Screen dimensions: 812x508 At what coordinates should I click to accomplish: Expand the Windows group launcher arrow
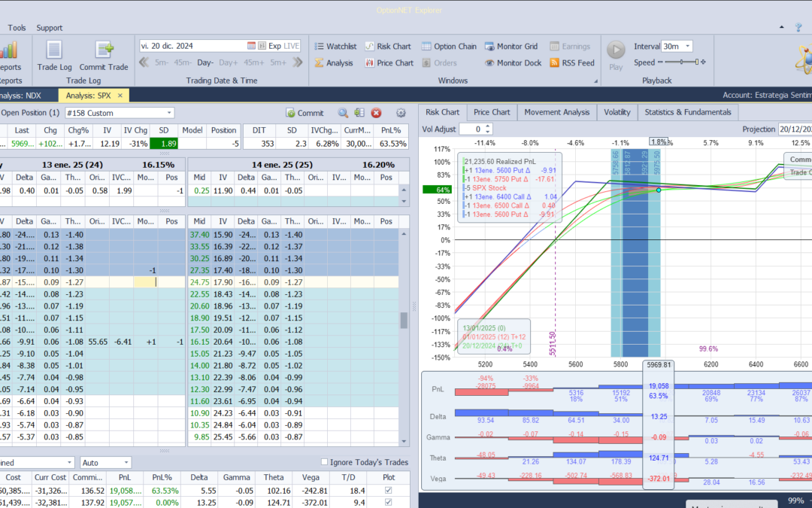(595, 81)
